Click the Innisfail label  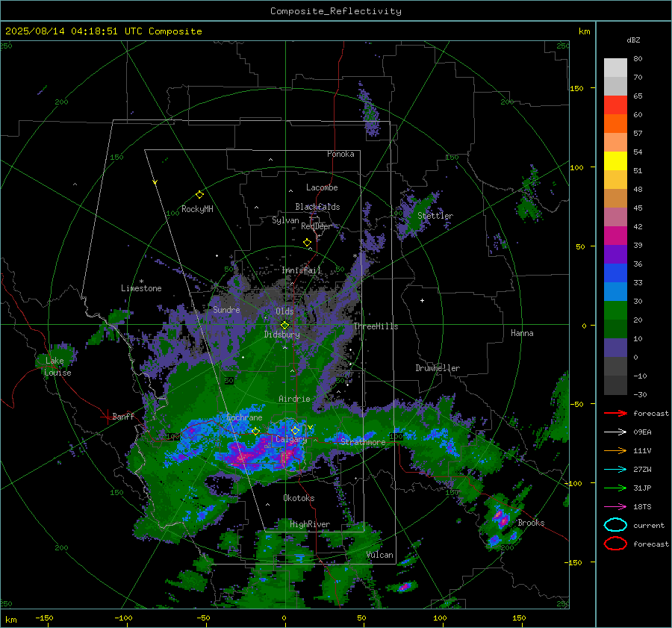tap(302, 270)
